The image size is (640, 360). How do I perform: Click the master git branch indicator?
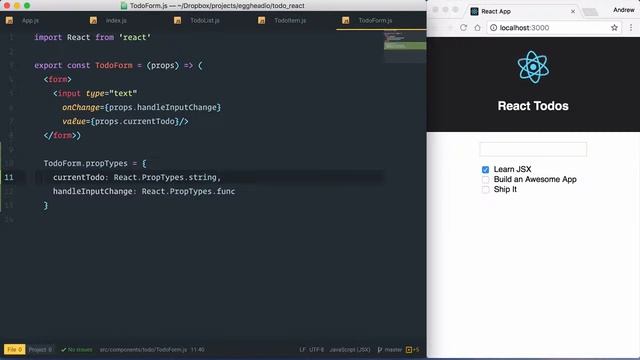390,349
